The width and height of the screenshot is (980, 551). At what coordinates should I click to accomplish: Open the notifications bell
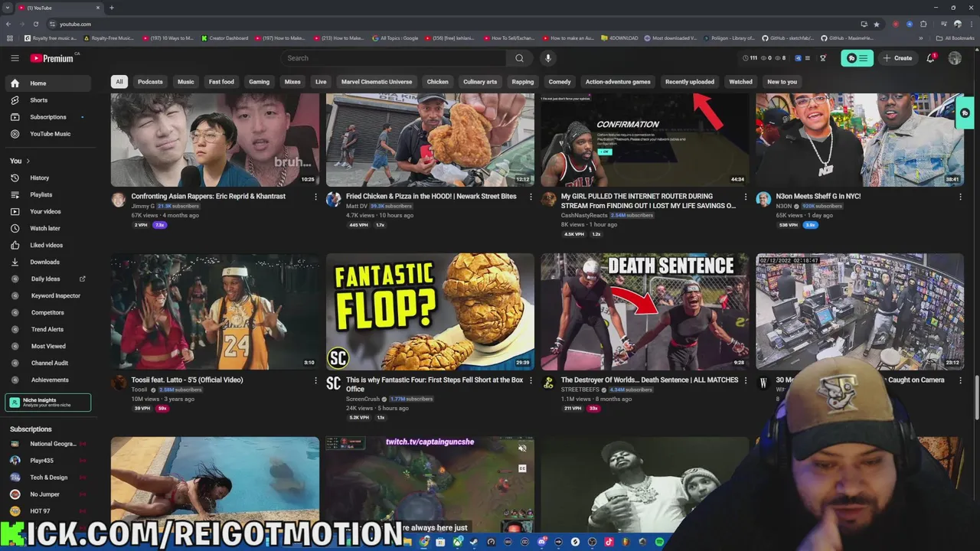coord(931,58)
